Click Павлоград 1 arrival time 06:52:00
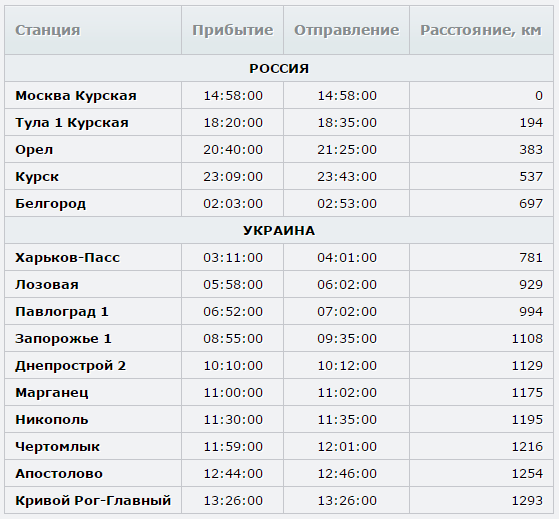 [x=233, y=312]
